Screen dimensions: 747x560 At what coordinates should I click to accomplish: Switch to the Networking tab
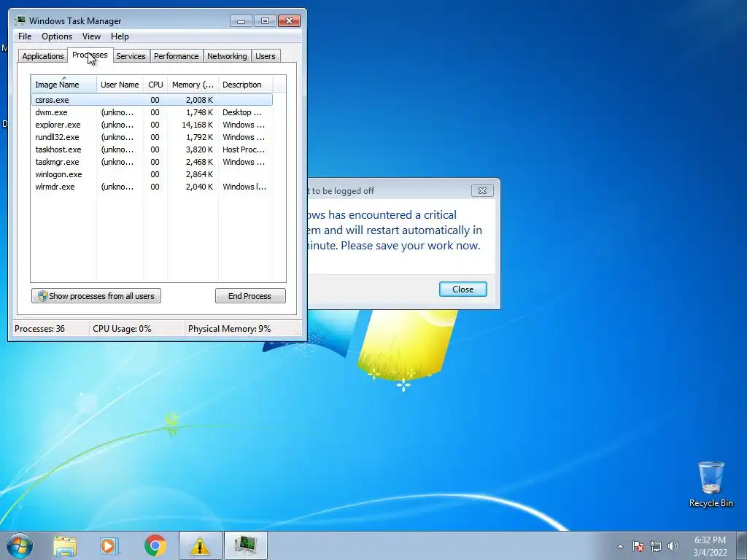227,55
